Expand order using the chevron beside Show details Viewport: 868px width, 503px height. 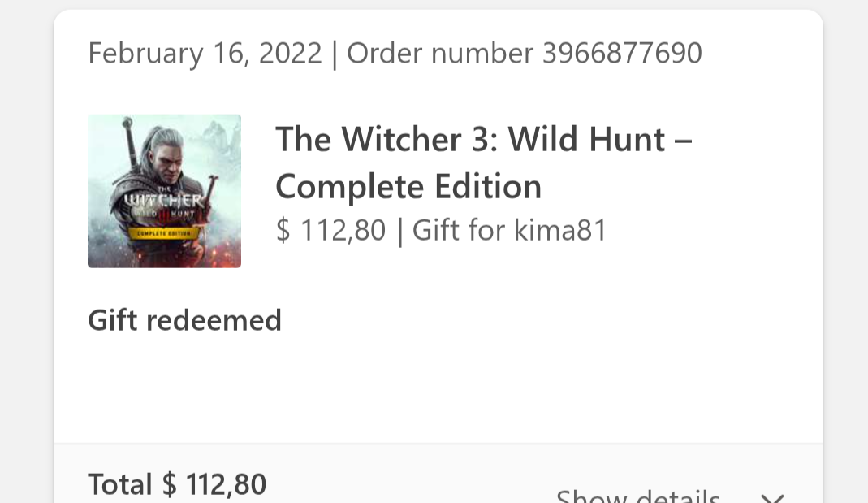pos(772,498)
